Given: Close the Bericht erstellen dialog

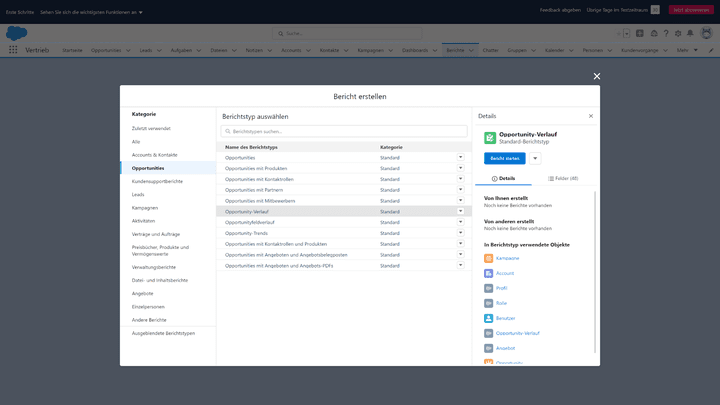Looking at the screenshot, I should coord(597,76).
